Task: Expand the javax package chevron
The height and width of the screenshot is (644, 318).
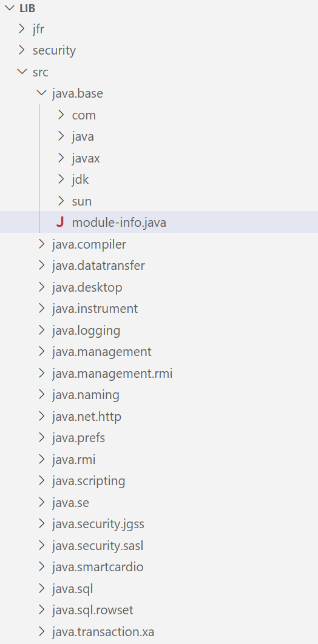Action: point(61,158)
